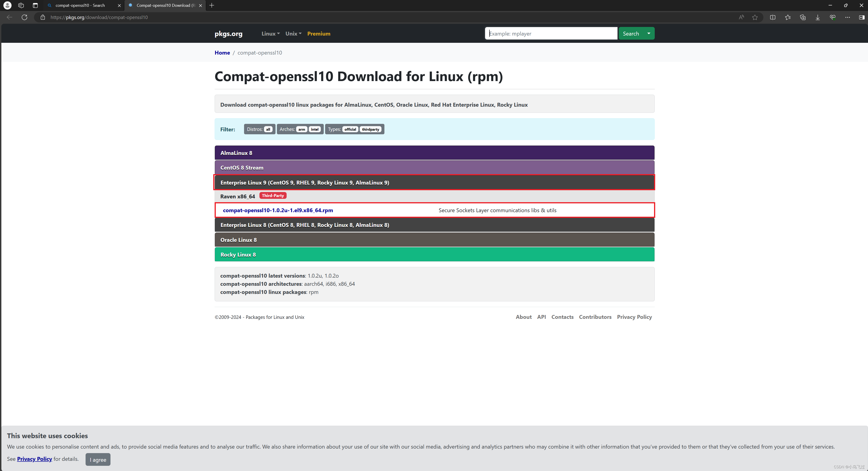Screen dimensions: 868x471
Task: Close the Compat-openssl10 Download tab
Action: [x=201, y=5]
